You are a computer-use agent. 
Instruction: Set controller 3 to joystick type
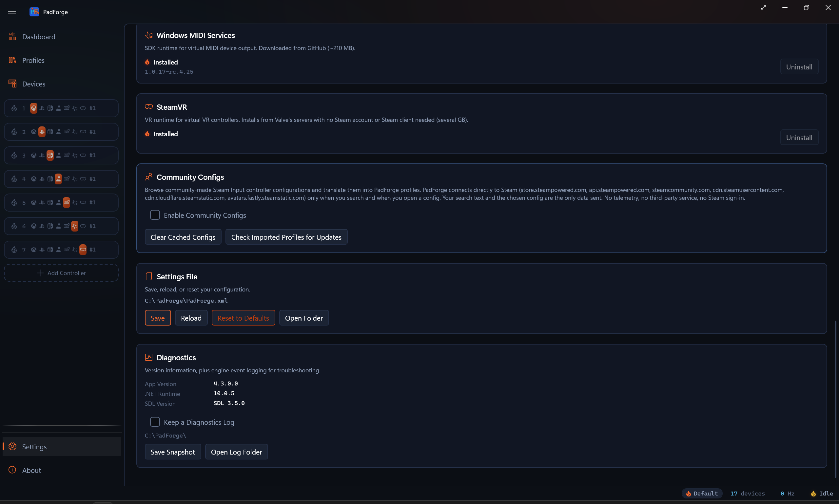(58, 155)
